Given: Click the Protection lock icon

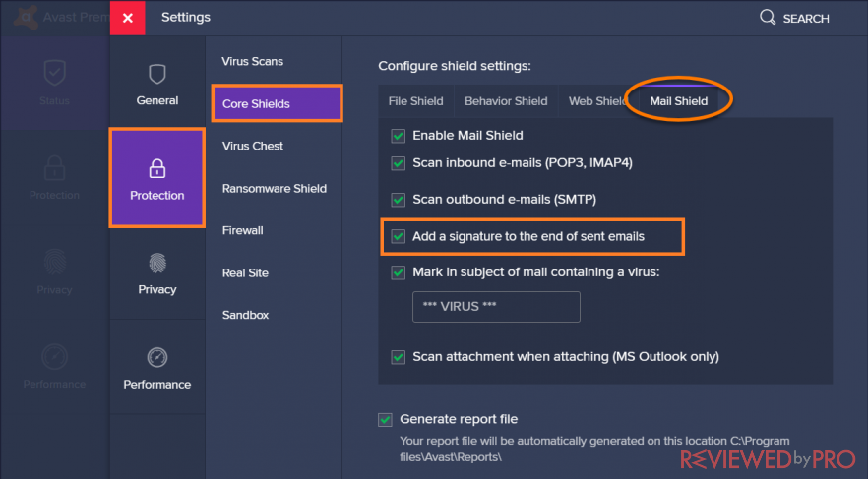Looking at the screenshot, I should click(x=157, y=169).
